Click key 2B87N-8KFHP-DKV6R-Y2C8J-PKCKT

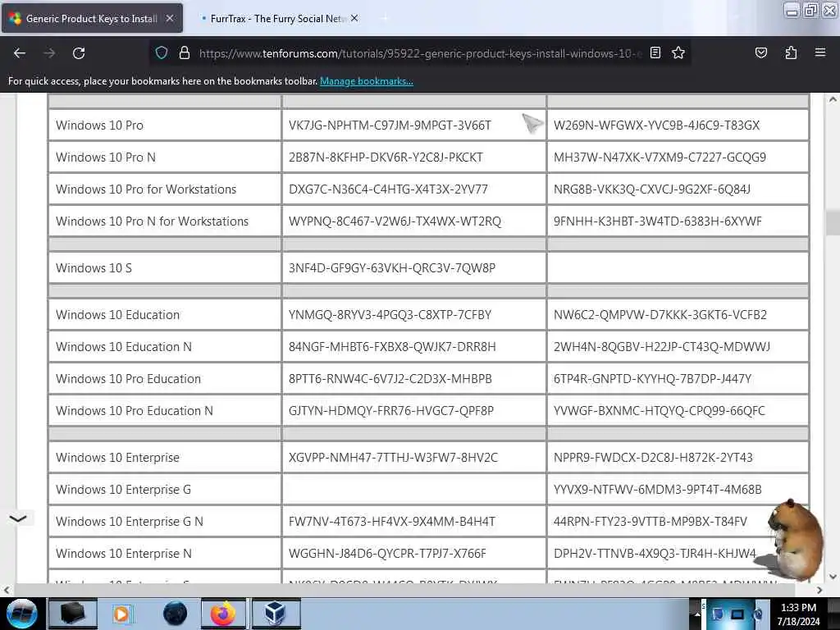[x=386, y=157]
